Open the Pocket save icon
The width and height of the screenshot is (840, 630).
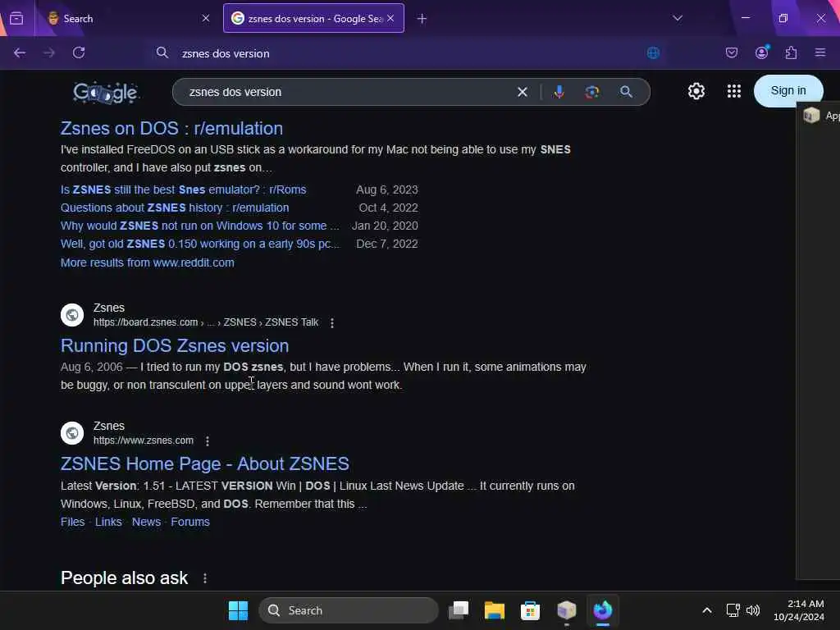point(732,52)
